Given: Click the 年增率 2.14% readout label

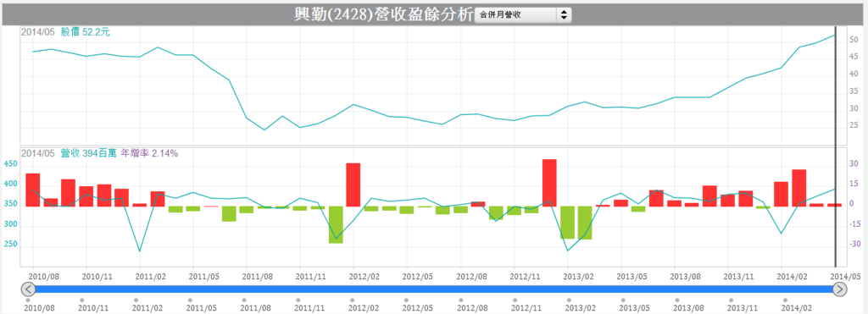Looking at the screenshot, I should coord(149,153).
